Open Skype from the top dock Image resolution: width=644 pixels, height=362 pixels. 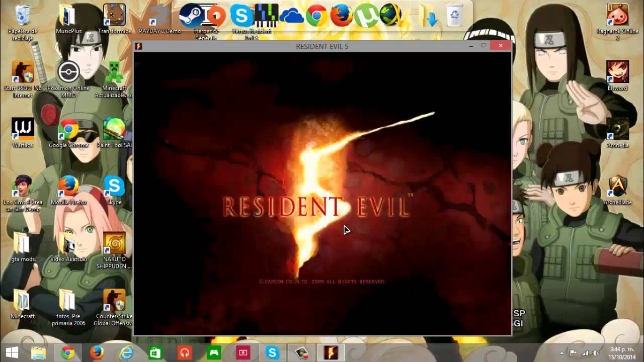coord(242,16)
